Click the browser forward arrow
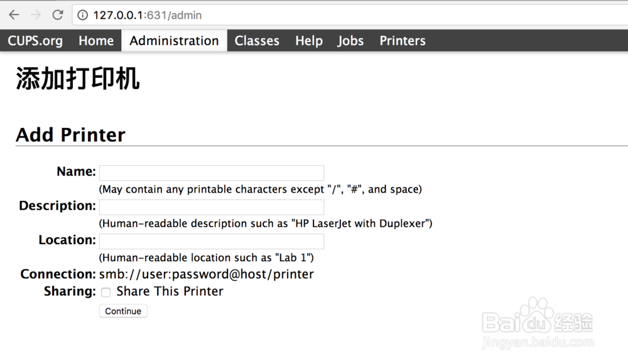The image size is (628, 364). click(x=36, y=14)
